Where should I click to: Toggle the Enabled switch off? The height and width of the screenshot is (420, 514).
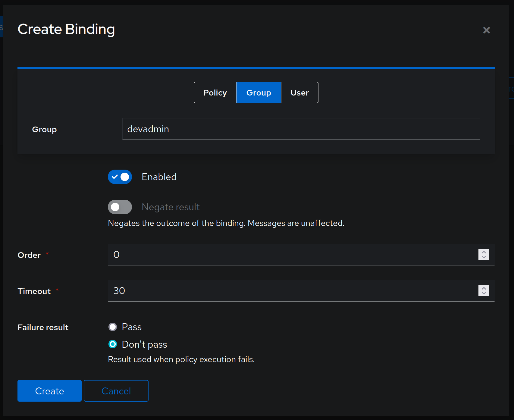(x=120, y=177)
